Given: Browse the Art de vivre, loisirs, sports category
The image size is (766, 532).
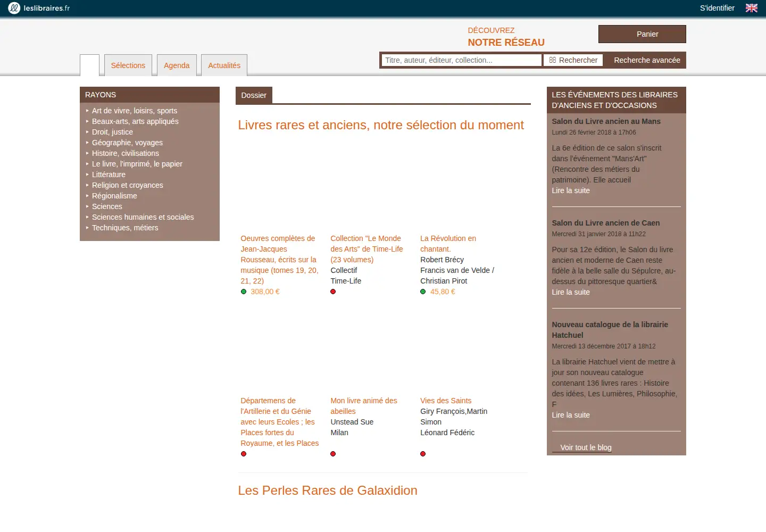Looking at the screenshot, I should [135, 111].
